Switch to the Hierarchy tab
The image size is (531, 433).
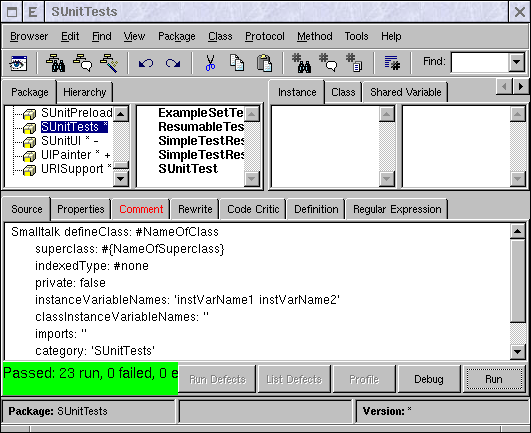pos(85,92)
